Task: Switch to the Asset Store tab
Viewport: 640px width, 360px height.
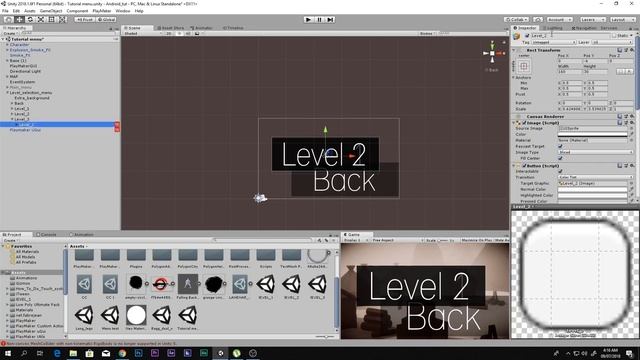Action: [x=171, y=28]
